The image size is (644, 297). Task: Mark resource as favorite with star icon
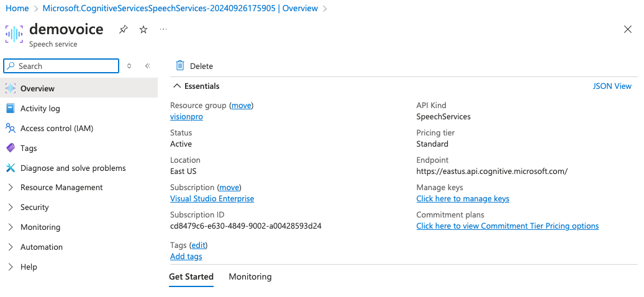(x=143, y=30)
